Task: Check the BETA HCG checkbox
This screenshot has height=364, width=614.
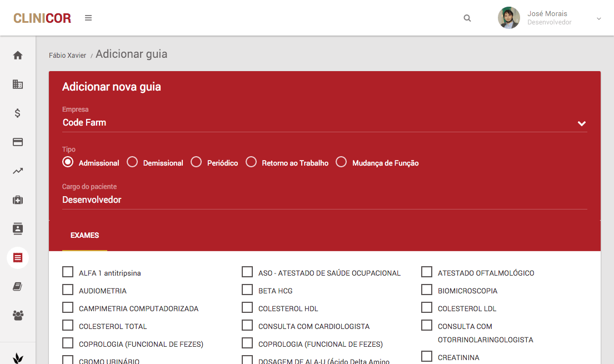Action: (247, 290)
